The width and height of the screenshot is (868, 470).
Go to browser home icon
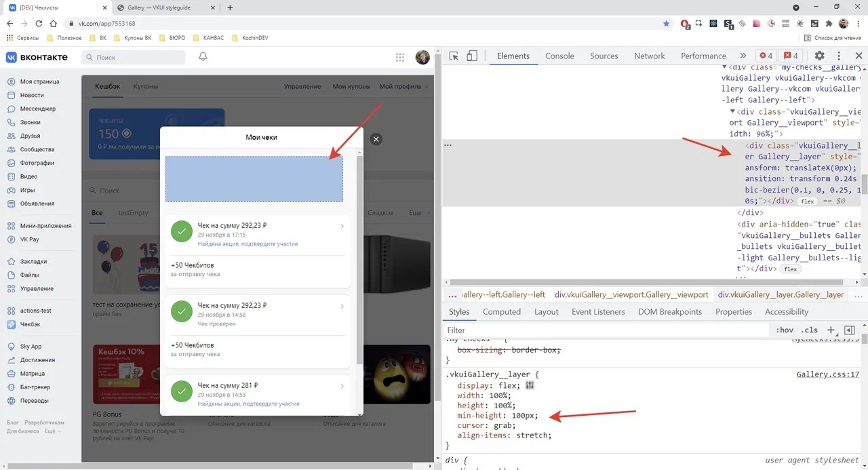coord(54,23)
